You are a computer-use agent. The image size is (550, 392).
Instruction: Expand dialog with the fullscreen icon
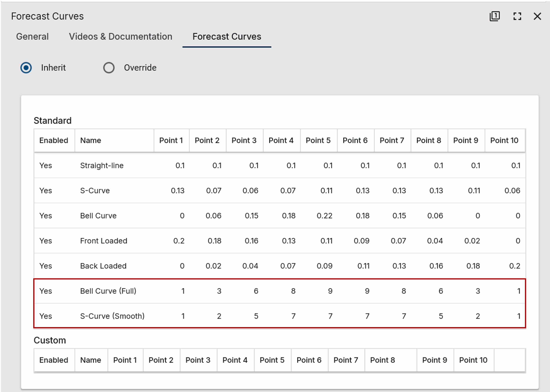pyautogui.click(x=517, y=16)
